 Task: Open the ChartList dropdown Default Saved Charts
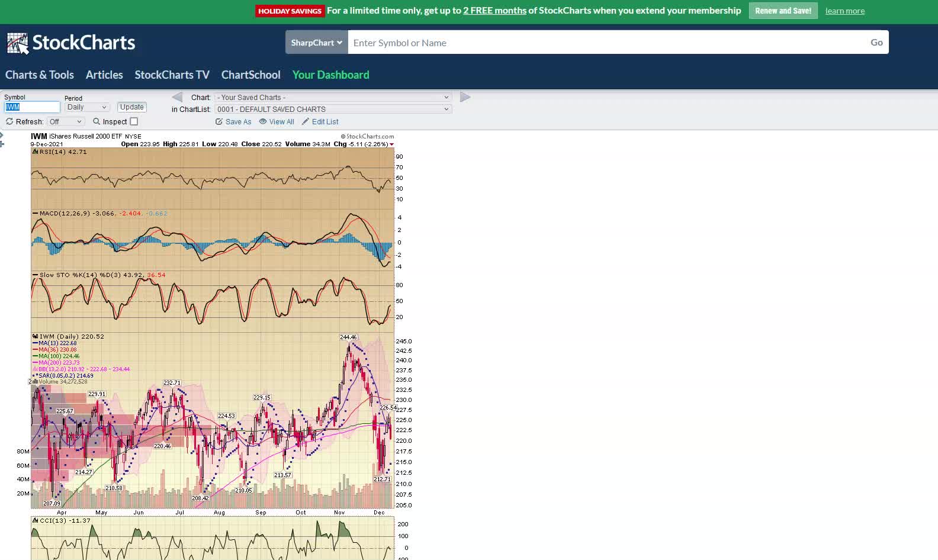click(333, 109)
